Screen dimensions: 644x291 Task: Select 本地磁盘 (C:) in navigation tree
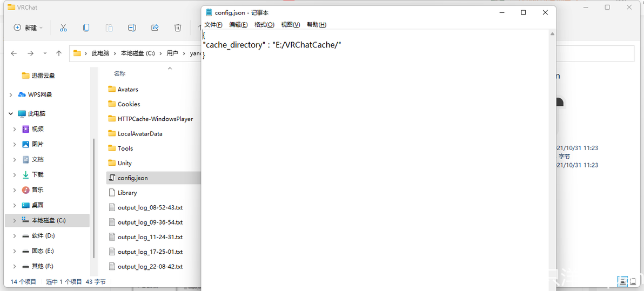pyautogui.click(x=47, y=220)
